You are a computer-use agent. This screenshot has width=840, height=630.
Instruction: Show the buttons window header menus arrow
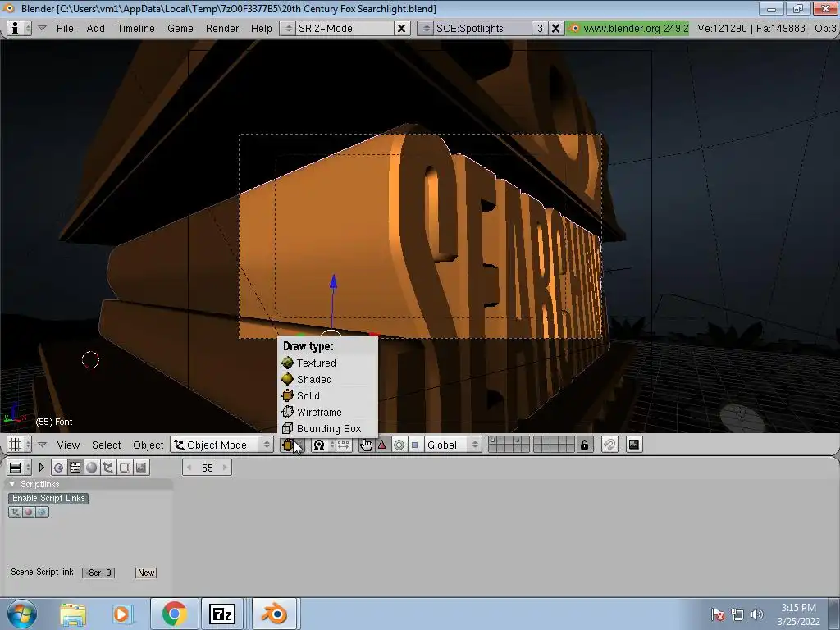[41, 468]
